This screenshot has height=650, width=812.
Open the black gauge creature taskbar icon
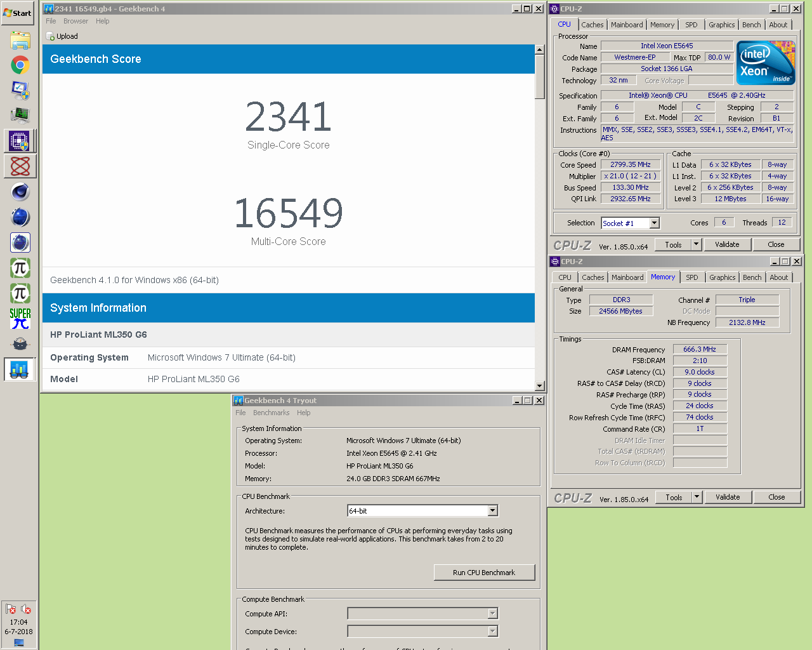click(20, 343)
